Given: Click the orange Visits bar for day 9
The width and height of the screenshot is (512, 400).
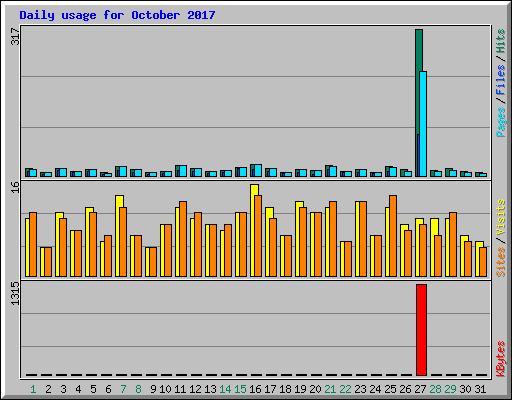Looking at the screenshot, I should (x=153, y=262).
